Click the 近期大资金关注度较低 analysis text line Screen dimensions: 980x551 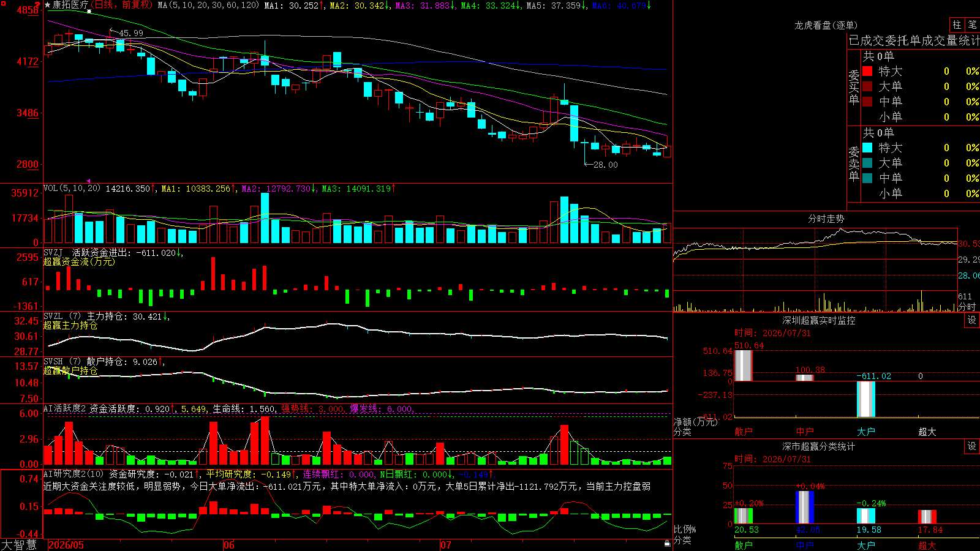(x=347, y=486)
